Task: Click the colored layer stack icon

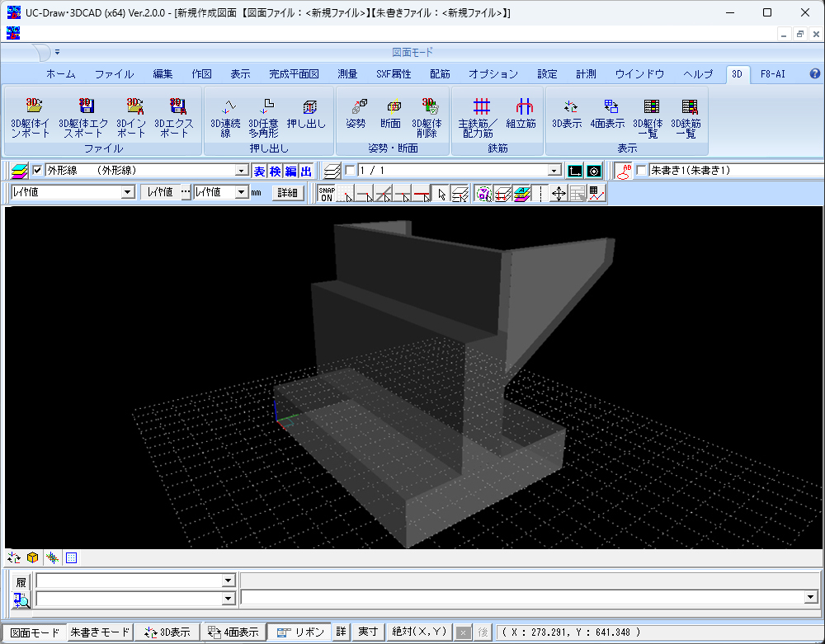Action: tap(20, 171)
